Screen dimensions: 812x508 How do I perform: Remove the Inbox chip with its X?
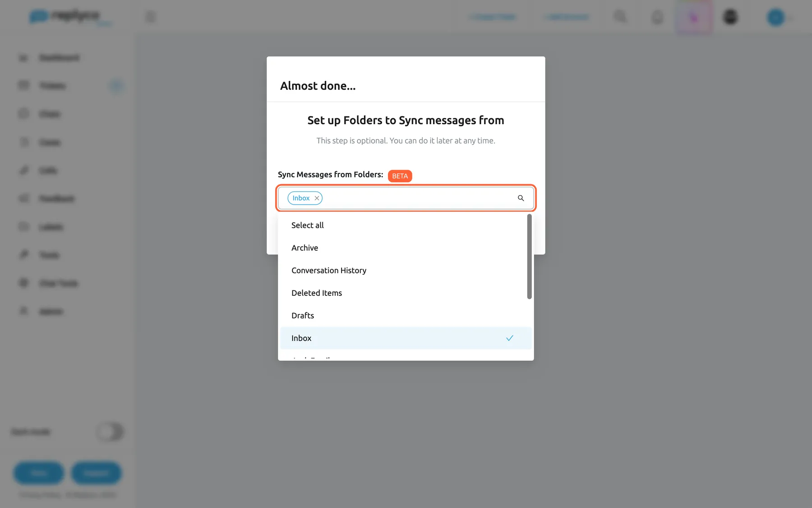click(317, 198)
